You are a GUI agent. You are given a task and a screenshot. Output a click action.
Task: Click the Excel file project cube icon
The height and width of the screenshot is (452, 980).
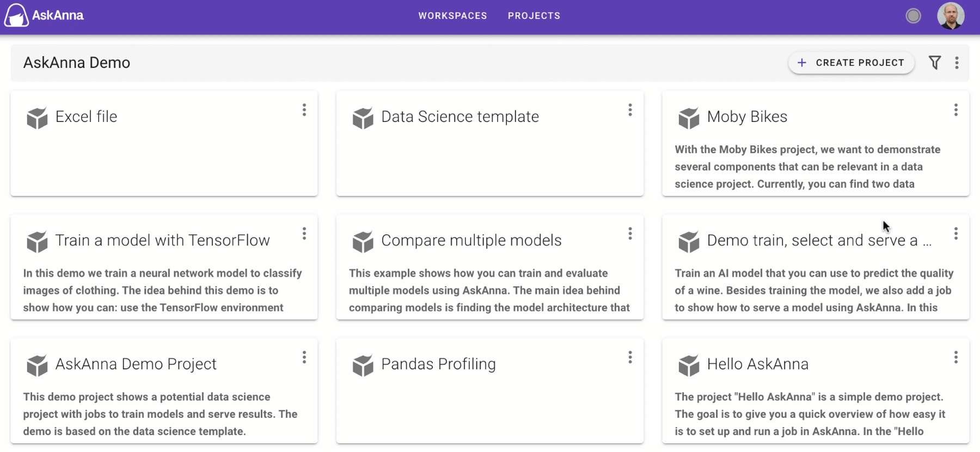(x=36, y=117)
